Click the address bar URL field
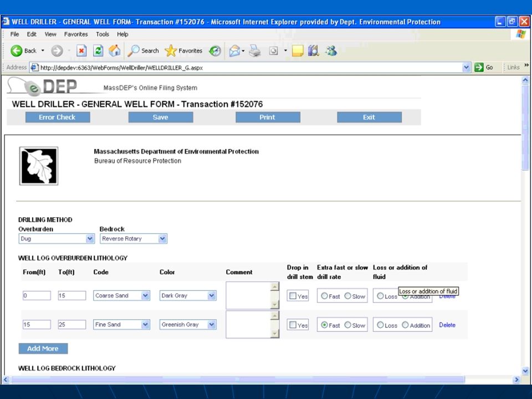 pos(250,68)
